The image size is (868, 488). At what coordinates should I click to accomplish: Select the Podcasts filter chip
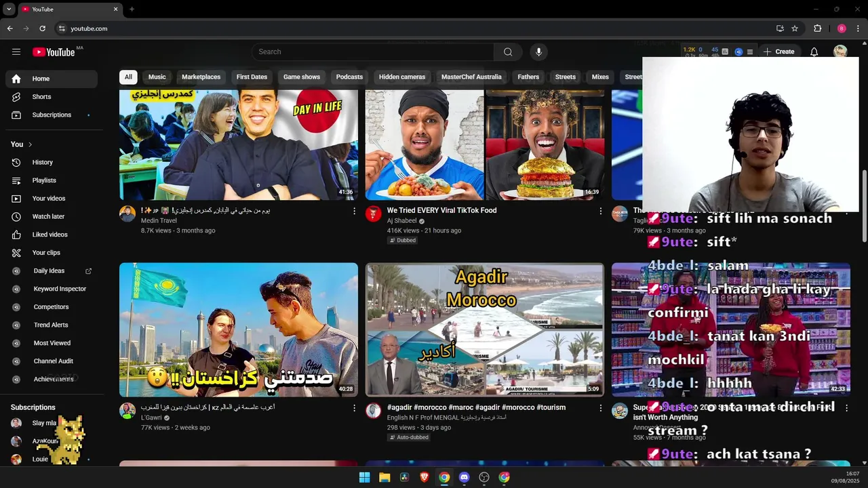tap(349, 77)
